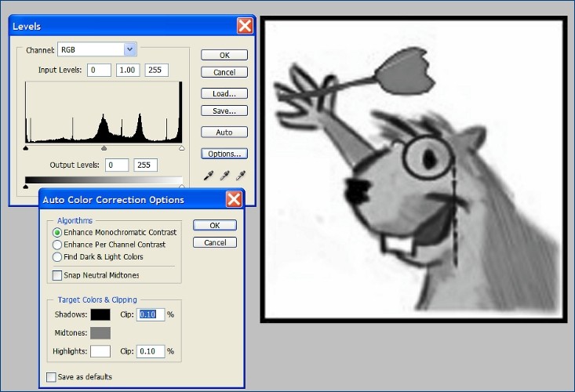575x392 pixels.
Task: Open the Midtones gray color swatch
Action: click(x=100, y=333)
